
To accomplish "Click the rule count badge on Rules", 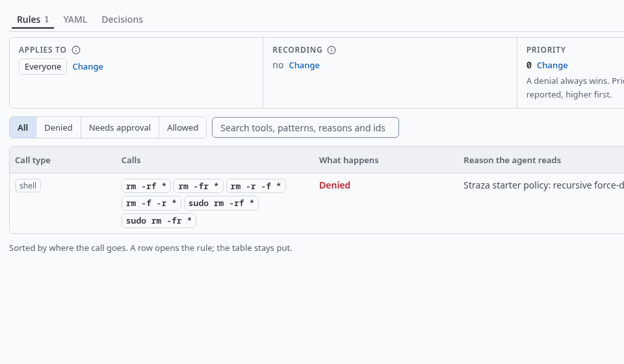I will point(47,19).
